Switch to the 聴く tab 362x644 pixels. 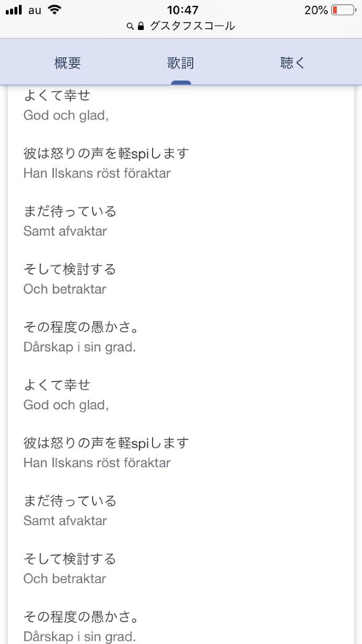coord(293,64)
